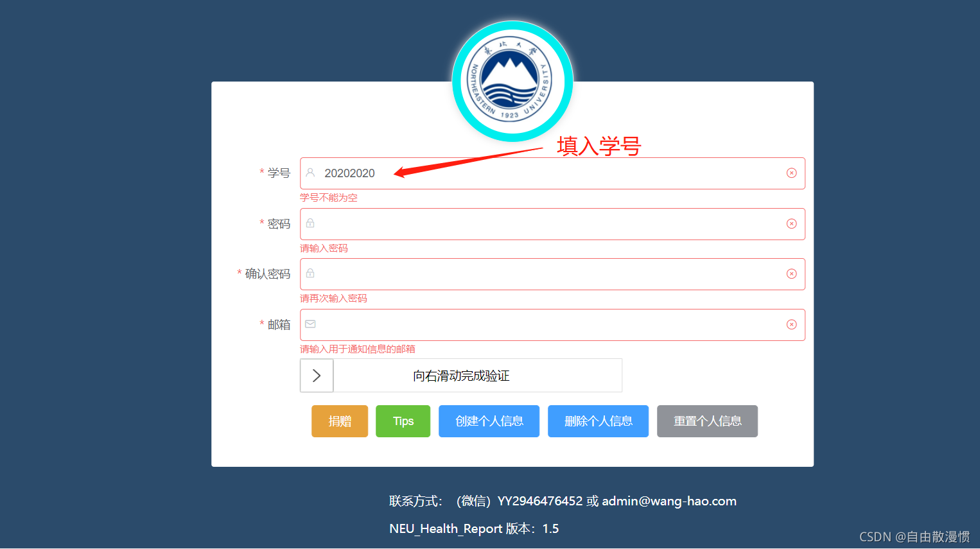Click the lock icon in the password field
980x549 pixels.
click(310, 223)
